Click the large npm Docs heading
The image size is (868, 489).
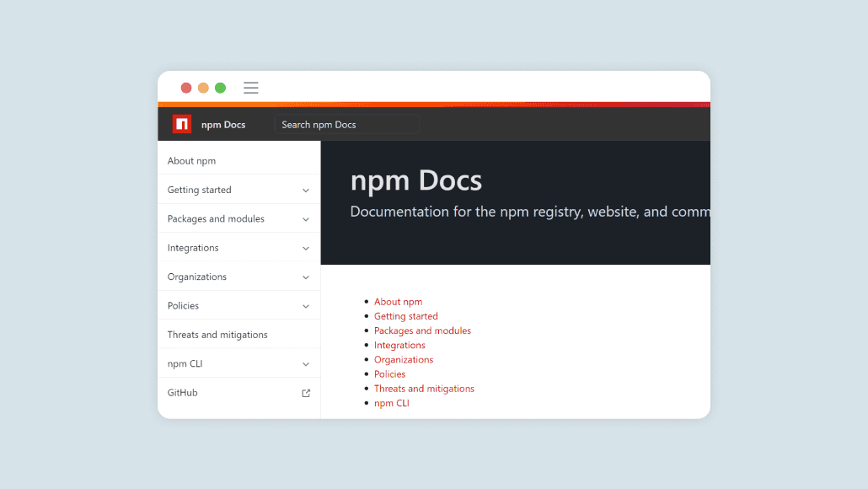(x=416, y=180)
